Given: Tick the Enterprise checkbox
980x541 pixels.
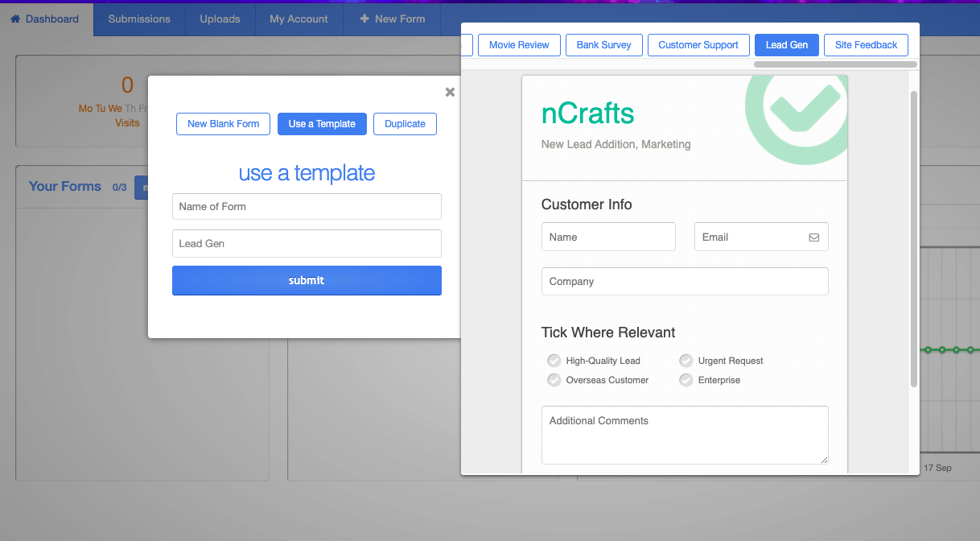Looking at the screenshot, I should point(686,380).
